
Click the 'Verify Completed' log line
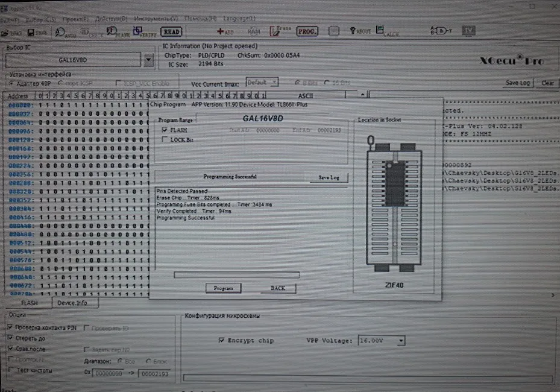tap(194, 211)
